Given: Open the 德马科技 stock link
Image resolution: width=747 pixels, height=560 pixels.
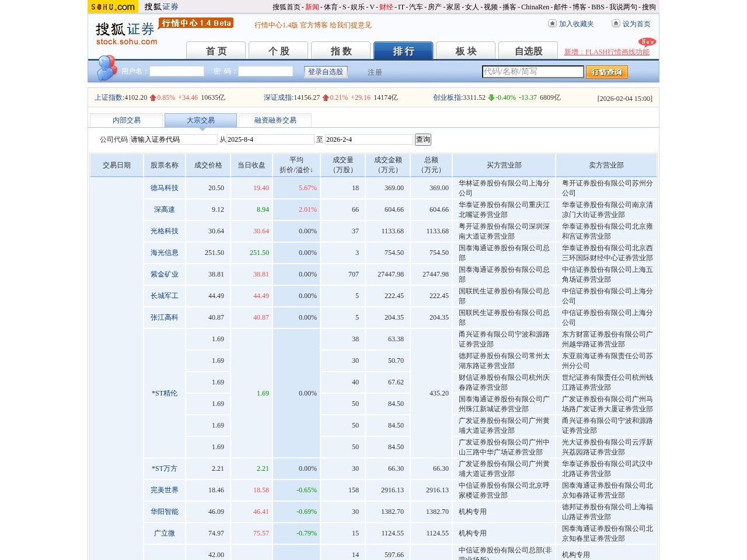Looking at the screenshot, I should point(165,188).
